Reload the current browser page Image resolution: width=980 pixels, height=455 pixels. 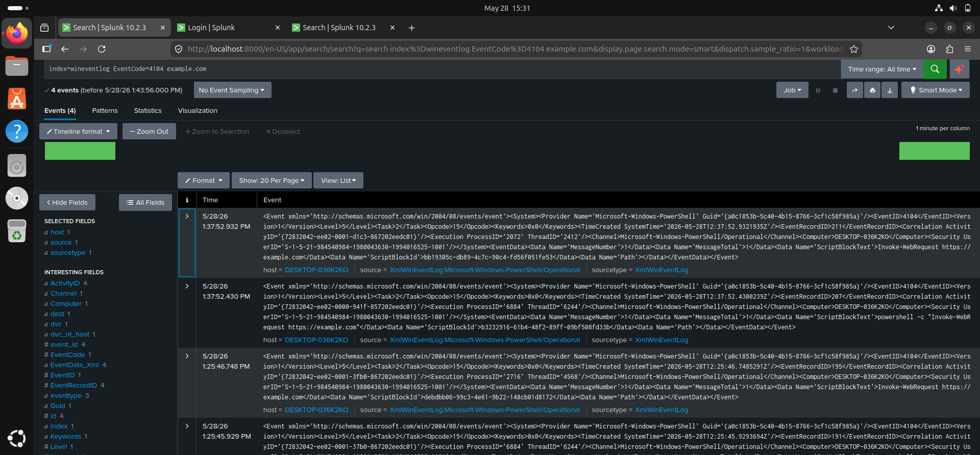[102, 49]
